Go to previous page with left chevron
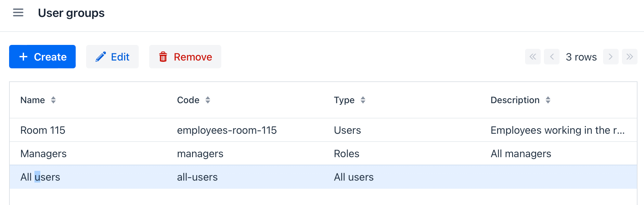The height and width of the screenshot is (205, 644). click(551, 57)
